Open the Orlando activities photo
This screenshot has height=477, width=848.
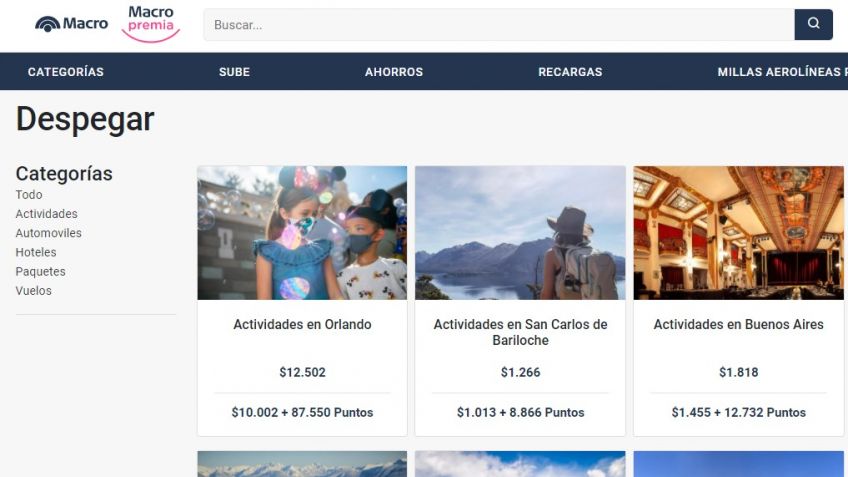(302, 233)
